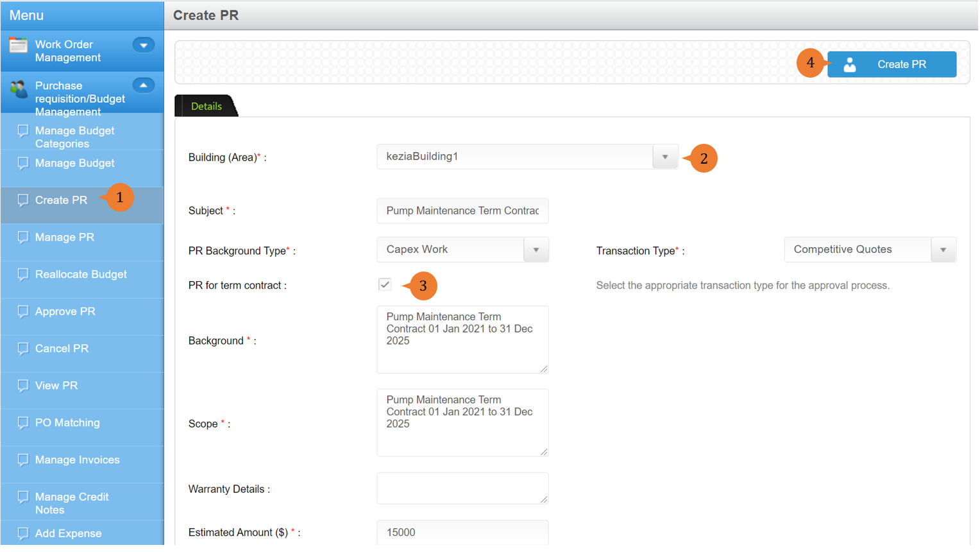Click into the Warranty Details text area
This screenshot has width=980, height=552.
click(463, 489)
